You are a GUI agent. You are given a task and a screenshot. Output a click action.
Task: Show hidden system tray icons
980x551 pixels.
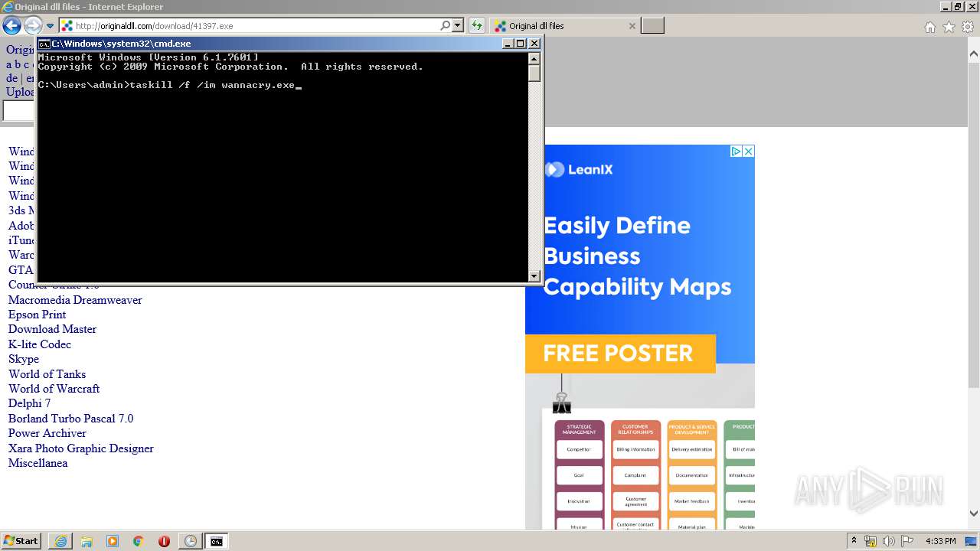pyautogui.click(x=854, y=541)
